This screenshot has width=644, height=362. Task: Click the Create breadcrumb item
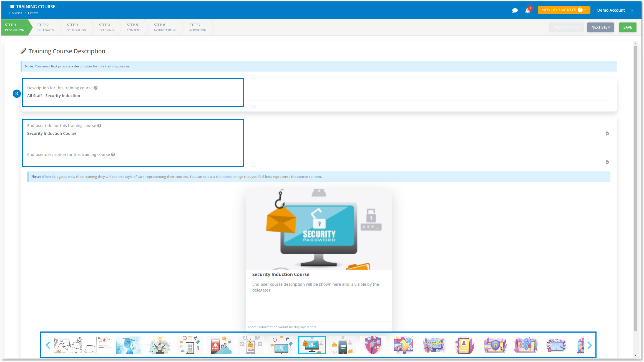point(33,13)
